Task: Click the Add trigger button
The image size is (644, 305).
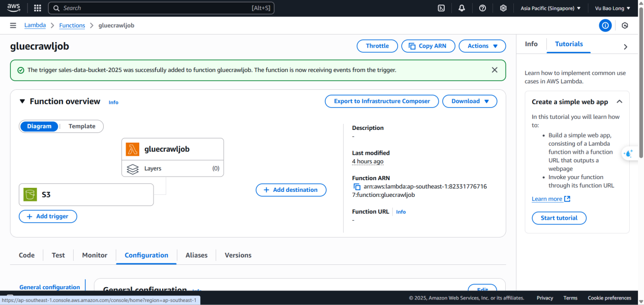Action: pyautogui.click(x=48, y=216)
